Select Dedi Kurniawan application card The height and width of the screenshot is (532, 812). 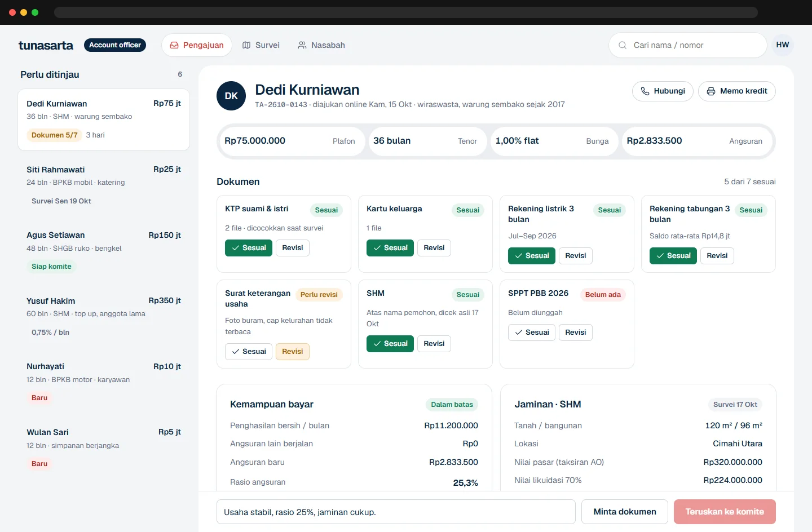coord(104,119)
